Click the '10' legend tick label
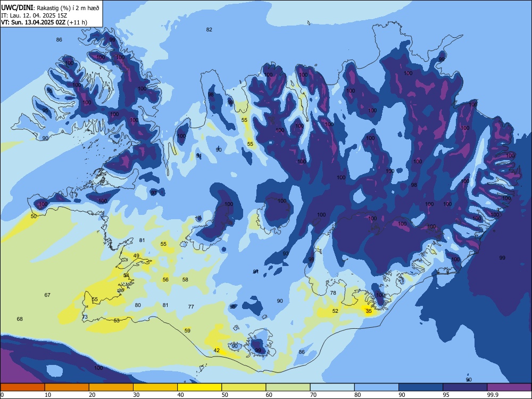Viewport: 532px width, 399px height. 48,395
